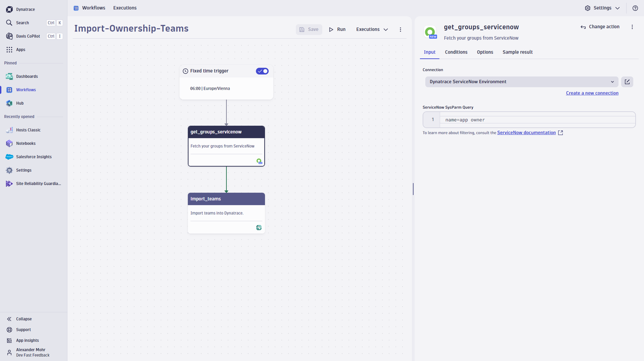The width and height of the screenshot is (644, 361).
Task: Open Settings gear in recently opened
Action: point(9,170)
